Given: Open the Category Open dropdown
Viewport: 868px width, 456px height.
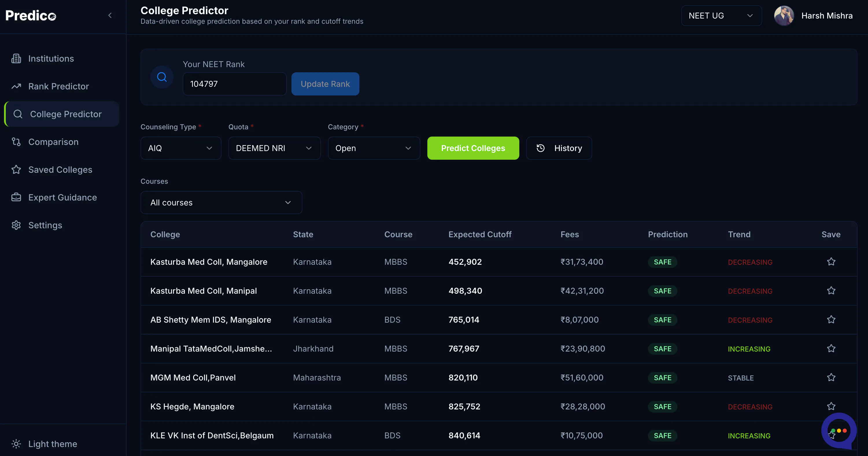Looking at the screenshot, I should click(x=374, y=148).
